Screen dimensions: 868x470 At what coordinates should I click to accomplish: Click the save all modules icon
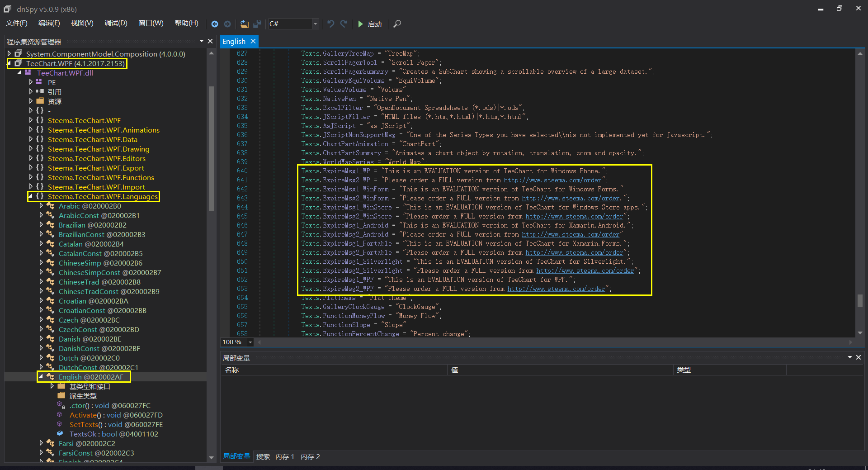pyautogui.click(x=257, y=24)
